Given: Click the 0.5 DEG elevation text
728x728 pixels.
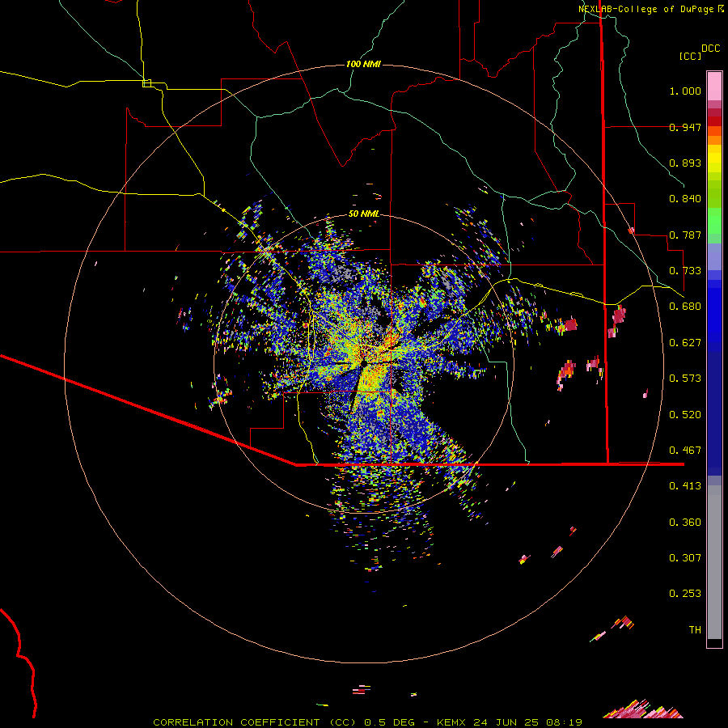Looking at the screenshot, I should click(389, 722).
